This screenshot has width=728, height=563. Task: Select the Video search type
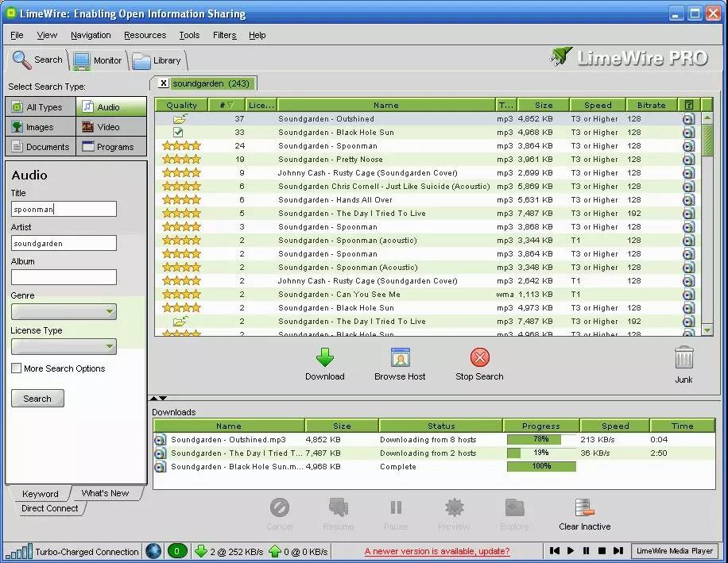click(111, 126)
